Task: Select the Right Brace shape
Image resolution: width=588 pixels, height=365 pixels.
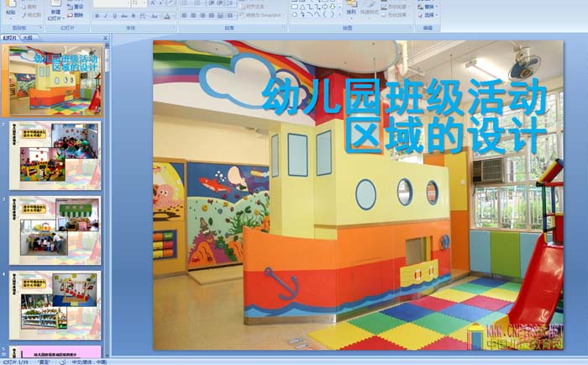Action: (x=333, y=14)
